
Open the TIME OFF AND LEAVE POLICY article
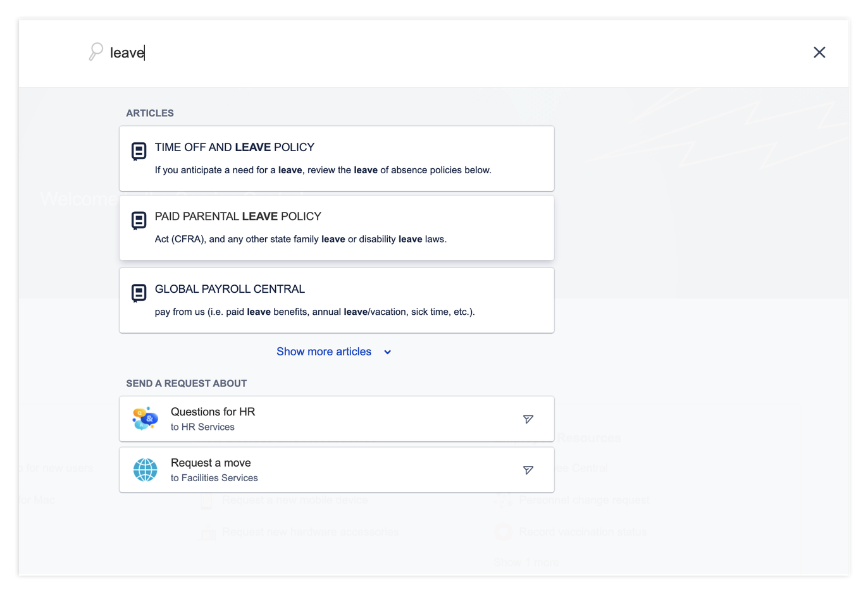[337, 159]
